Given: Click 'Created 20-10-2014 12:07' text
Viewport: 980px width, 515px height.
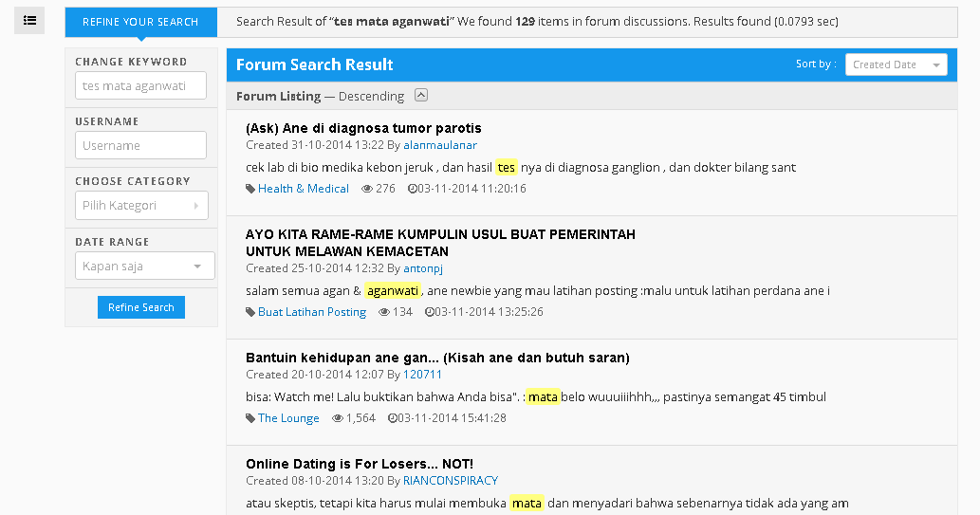Looking at the screenshot, I should coord(314,375).
